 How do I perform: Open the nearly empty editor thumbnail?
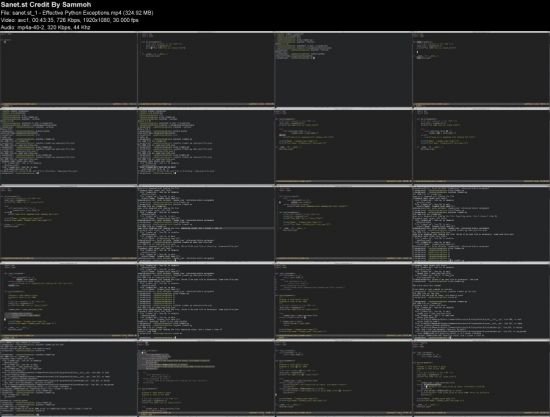tap(68, 69)
